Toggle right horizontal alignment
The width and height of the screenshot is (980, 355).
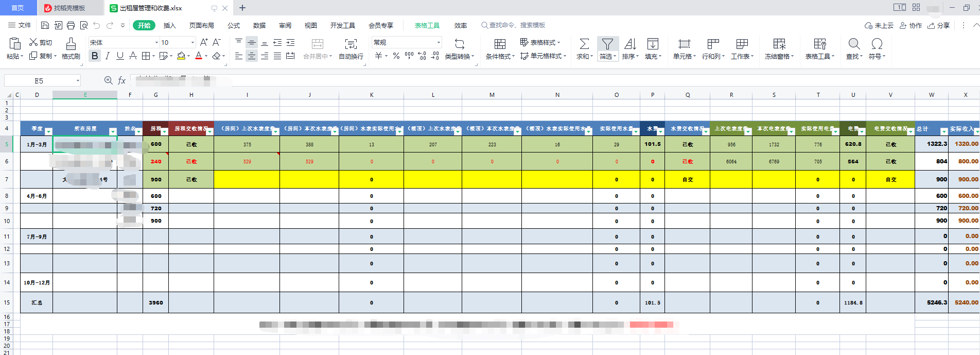tap(265, 56)
